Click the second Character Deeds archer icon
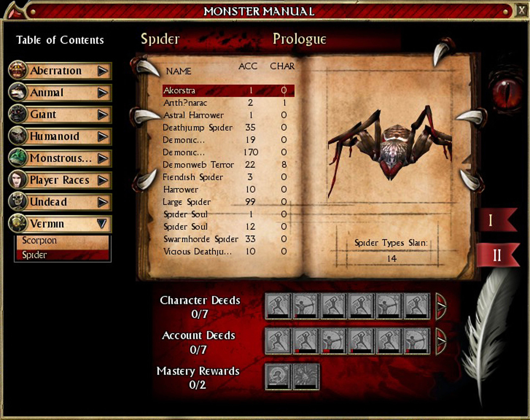 [x=306, y=306]
